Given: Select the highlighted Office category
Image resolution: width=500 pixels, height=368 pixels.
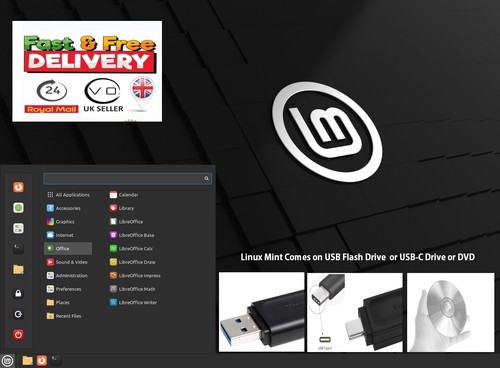Looking at the screenshot, I should click(68, 248).
